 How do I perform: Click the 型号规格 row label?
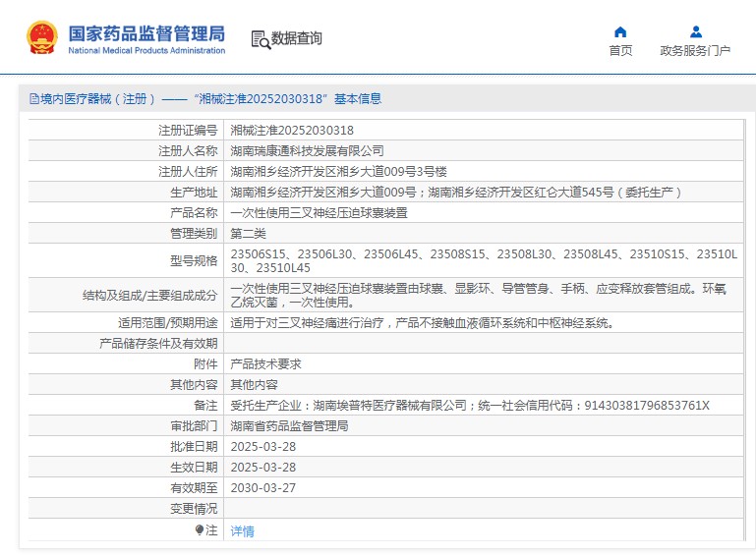(x=194, y=260)
